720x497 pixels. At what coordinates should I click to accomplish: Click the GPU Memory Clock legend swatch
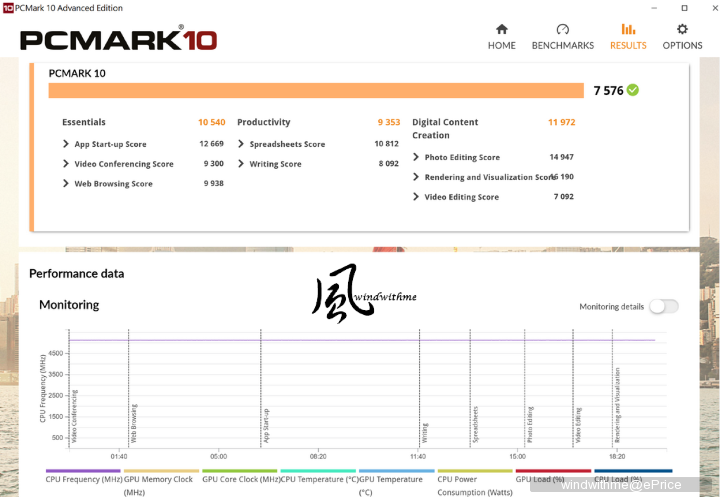click(161, 471)
